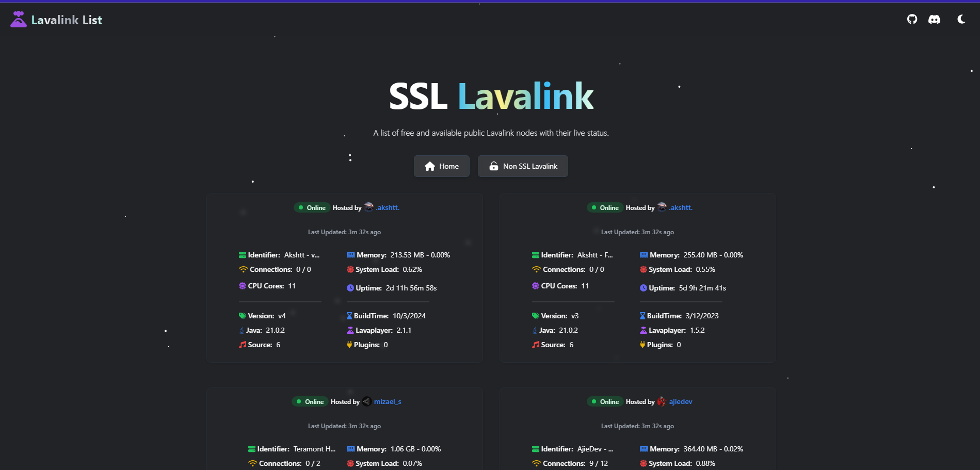Click CPU Cores chip icon on v4 card
The image size is (980, 470).
click(243, 286)
